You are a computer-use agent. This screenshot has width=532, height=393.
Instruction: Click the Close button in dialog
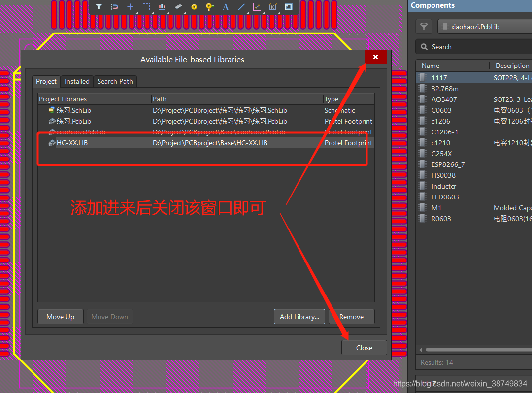pos(364,348)
